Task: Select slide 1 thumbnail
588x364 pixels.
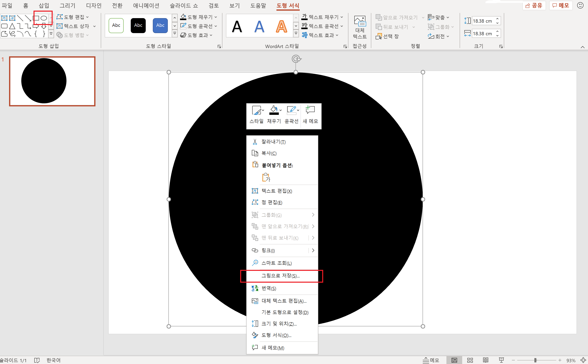Action: click(52, 81)
